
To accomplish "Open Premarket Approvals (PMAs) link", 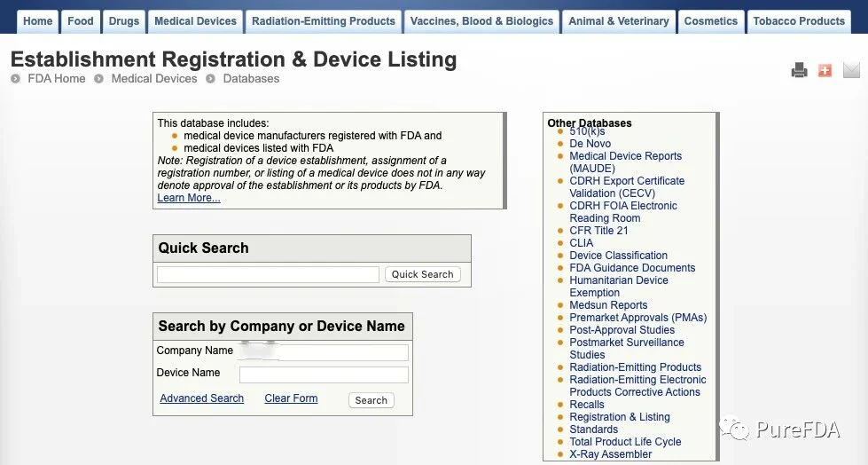I will [x=638, y=318].
